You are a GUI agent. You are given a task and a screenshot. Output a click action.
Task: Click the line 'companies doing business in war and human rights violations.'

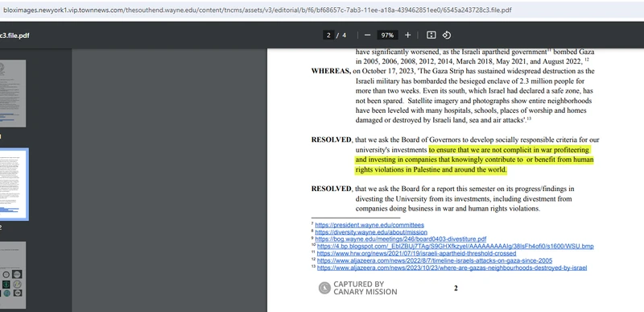click(448, 209)
